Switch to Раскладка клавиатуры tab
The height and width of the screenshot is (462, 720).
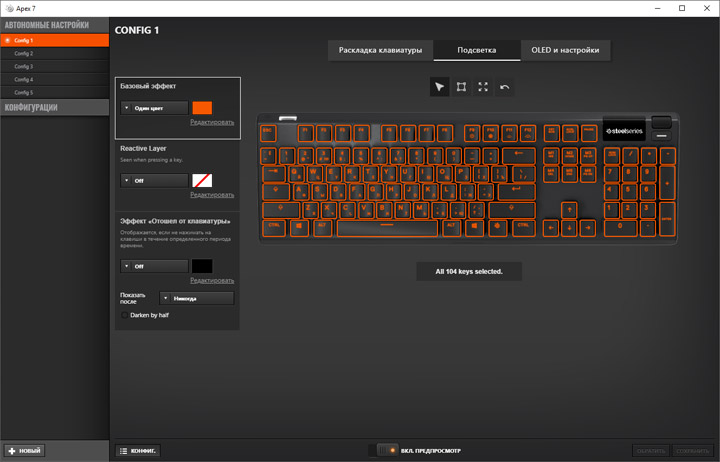click(x=380, y=50)
